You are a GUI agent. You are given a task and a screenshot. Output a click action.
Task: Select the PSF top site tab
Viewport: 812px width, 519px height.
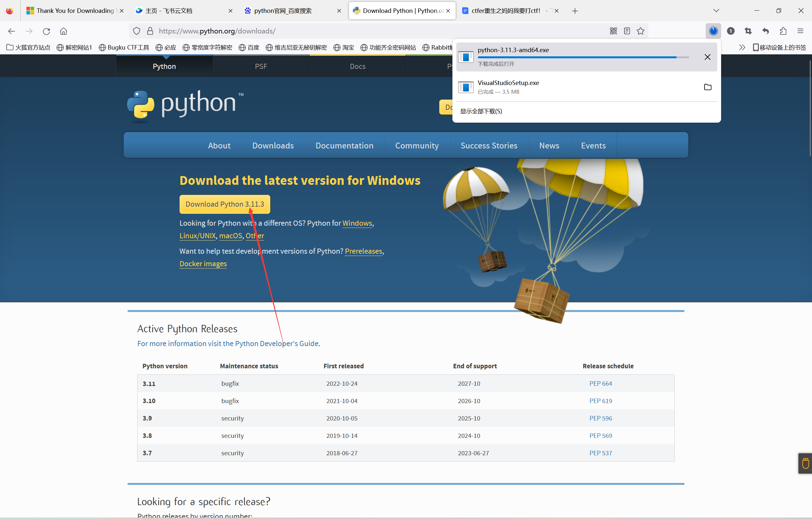point(261,66)
